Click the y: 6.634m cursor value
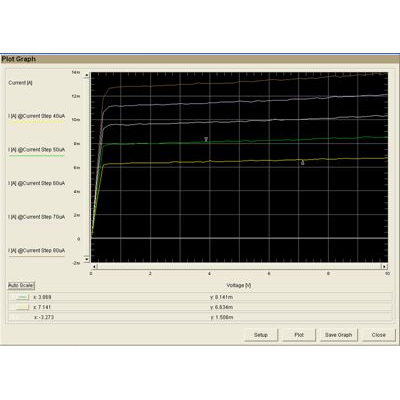 [x=222, y=307]
